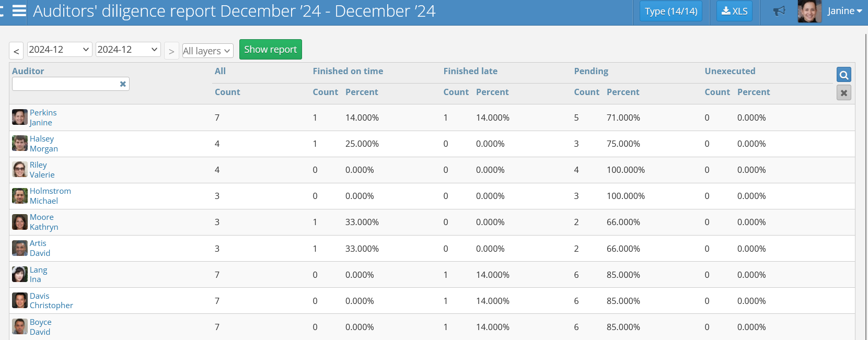Expand the All layers dropdown

[207, 51]
